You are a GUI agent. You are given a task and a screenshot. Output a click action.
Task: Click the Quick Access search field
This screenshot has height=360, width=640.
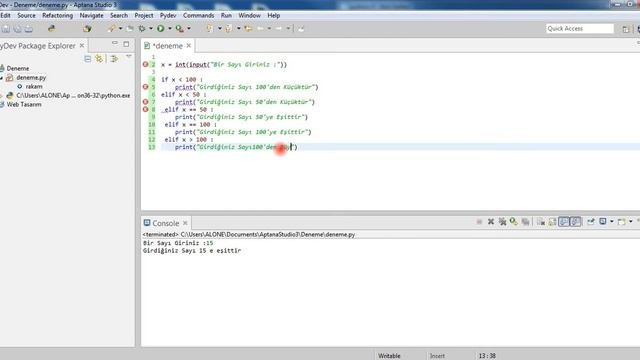click(580, 29)
